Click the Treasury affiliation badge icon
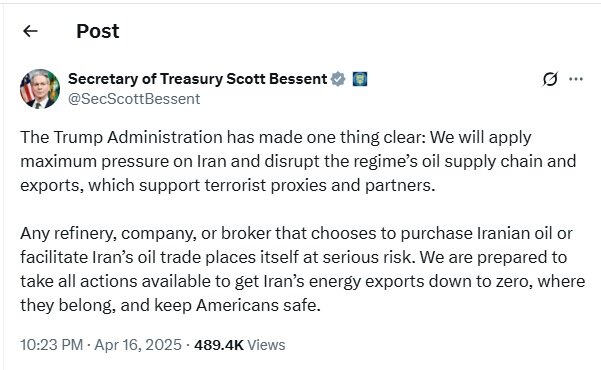This screenshot has height=370, width=601. [360, 79]
